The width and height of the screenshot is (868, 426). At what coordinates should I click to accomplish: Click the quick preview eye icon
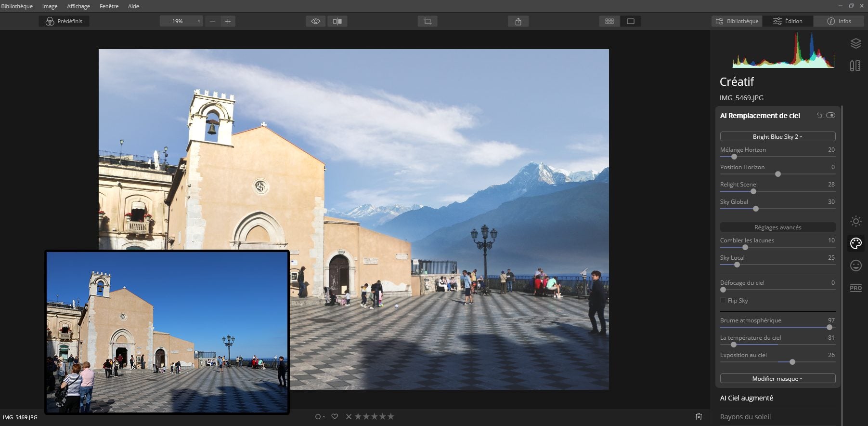tap(316, 21)
